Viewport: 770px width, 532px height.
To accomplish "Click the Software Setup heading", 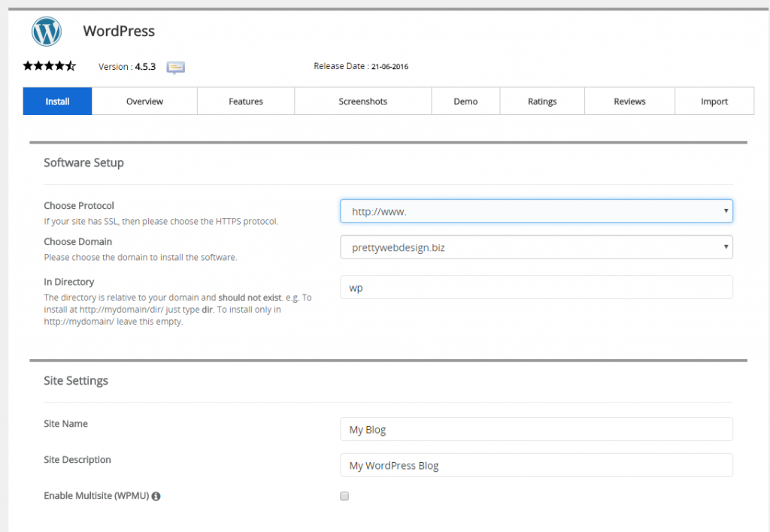I will (83, 162).
